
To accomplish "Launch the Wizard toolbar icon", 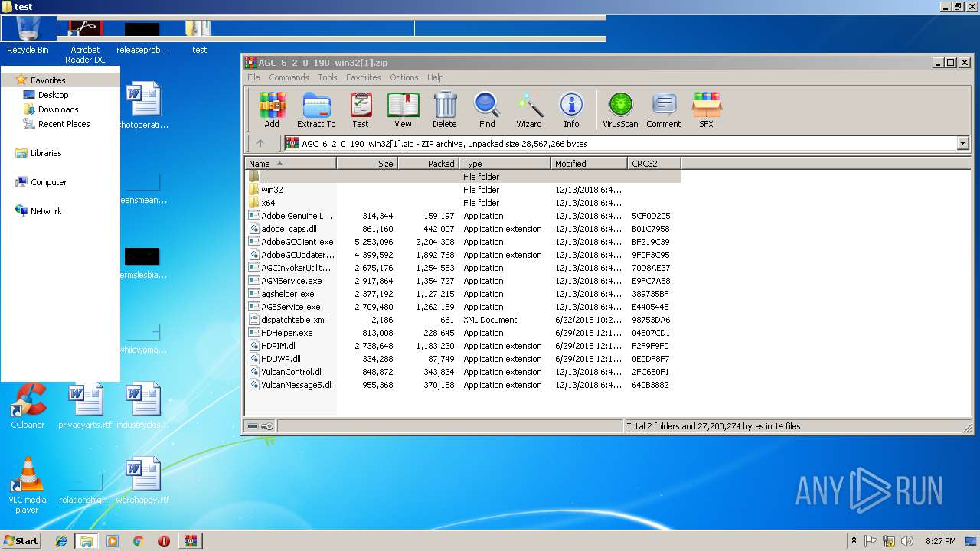I will coord(528,109).
